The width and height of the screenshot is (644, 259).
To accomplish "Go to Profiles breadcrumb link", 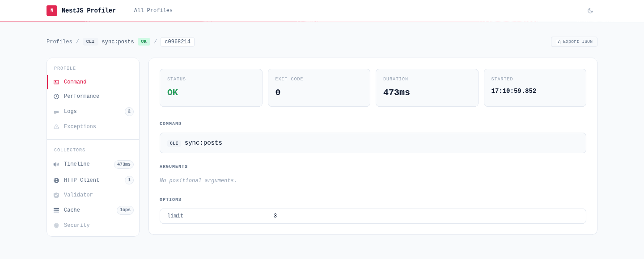I will [59, 42].
